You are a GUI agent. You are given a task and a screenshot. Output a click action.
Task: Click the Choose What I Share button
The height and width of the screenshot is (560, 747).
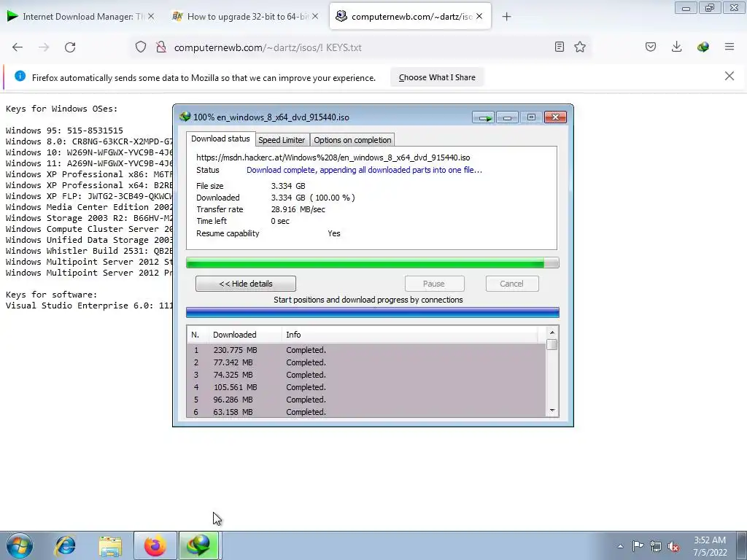pos(437,77)
